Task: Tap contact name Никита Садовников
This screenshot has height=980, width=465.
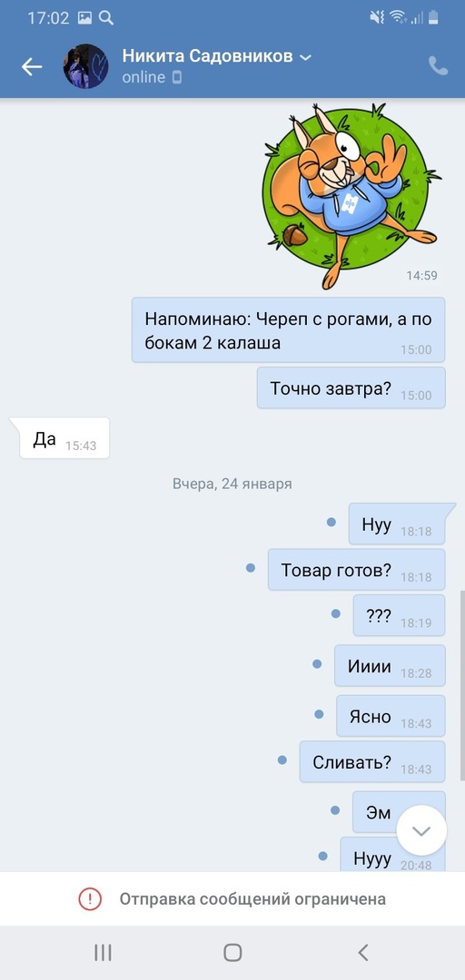Action: (207, 56)
